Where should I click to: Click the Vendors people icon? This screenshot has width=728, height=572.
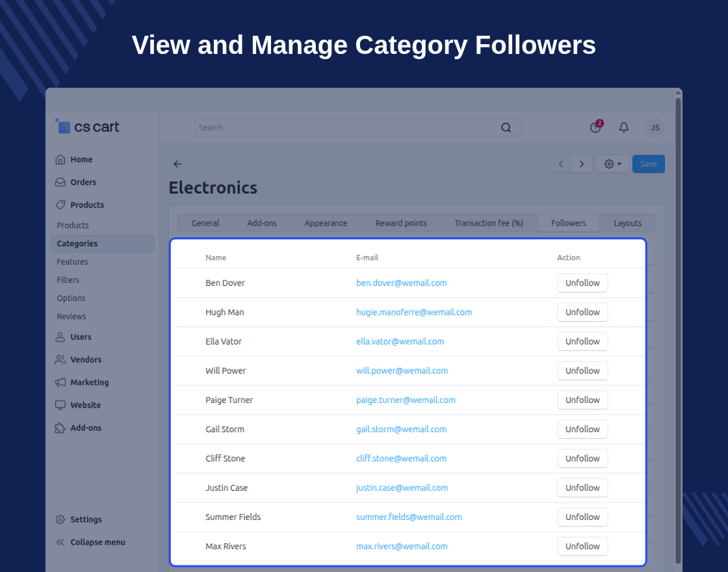[60, 359]
